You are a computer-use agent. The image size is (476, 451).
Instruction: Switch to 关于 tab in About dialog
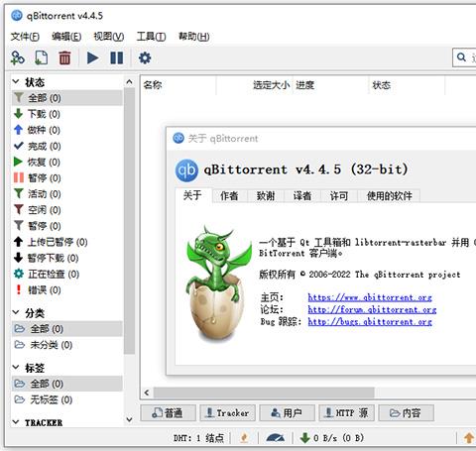(x=192, y=195)
